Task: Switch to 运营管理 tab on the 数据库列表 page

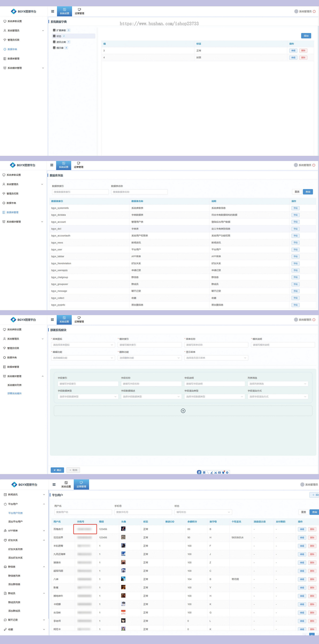Action: click(x=79, y=165)
